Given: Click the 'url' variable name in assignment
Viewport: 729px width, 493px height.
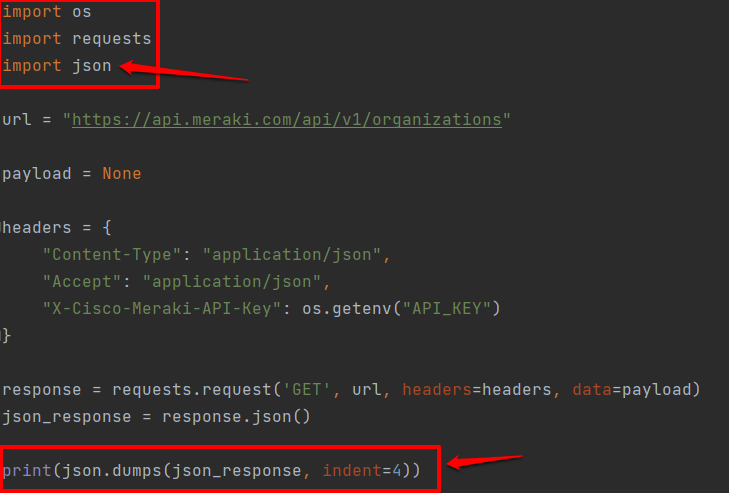Looking at the screenshot, I should pos(17,119).
